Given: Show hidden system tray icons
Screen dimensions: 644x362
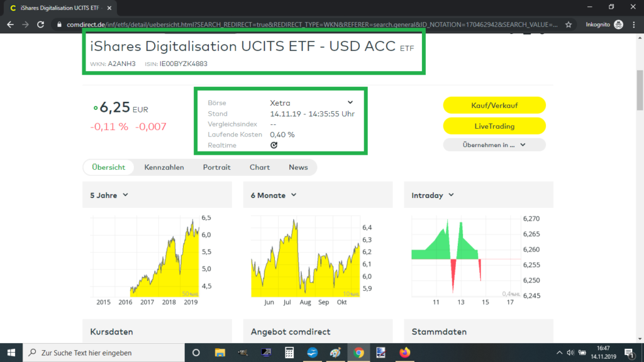Looking at the screenshot, I should click(559, 353).
